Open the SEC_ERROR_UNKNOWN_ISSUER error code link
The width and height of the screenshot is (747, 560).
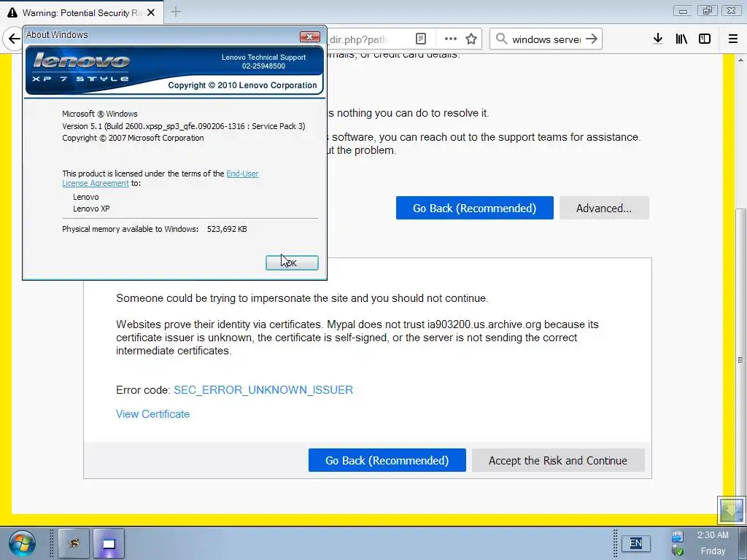click(x=263, y=390)
